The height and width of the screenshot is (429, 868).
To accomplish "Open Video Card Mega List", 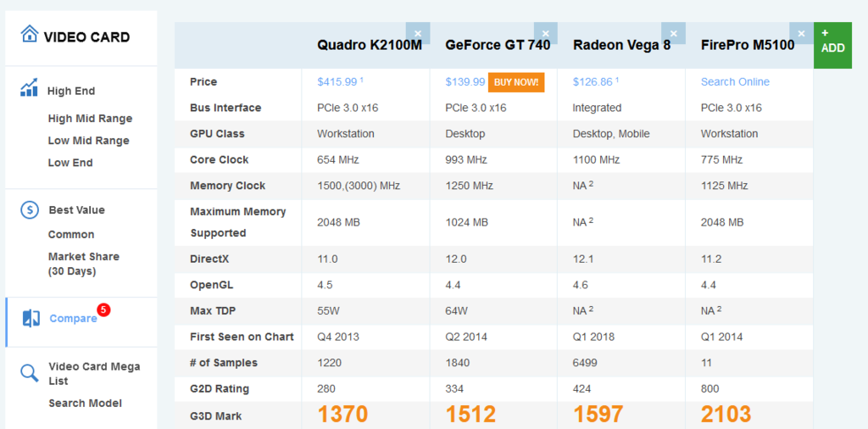I will click(94, 374).
